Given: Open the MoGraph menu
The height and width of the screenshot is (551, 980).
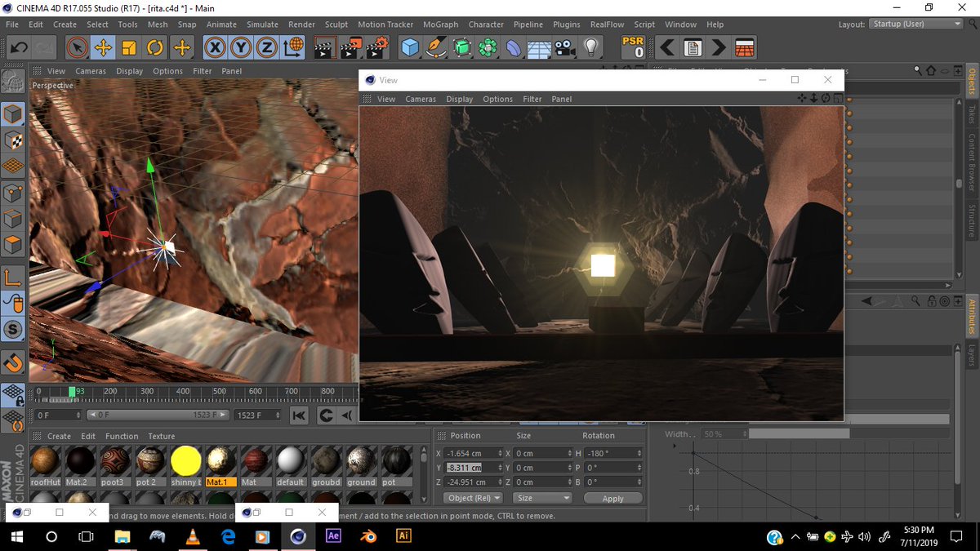Looking at the screenshot, I should (442, 24).
